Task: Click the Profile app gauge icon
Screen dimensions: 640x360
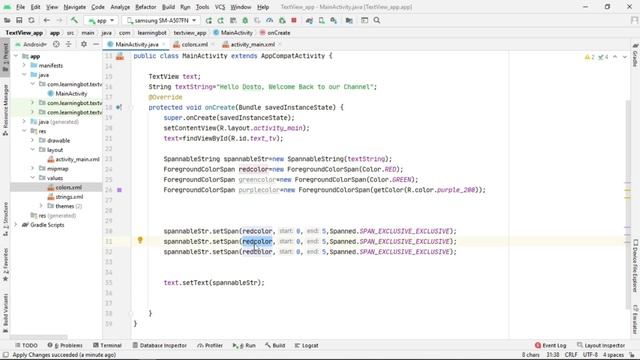Action: point(269,20)
